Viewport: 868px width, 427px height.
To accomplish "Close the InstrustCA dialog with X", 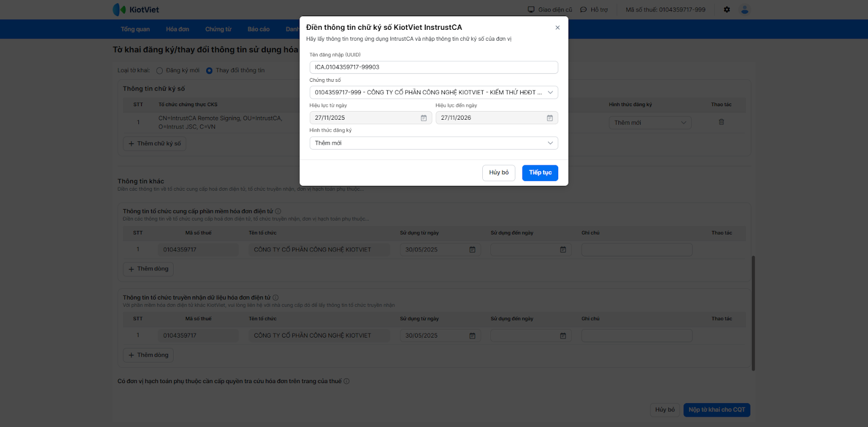I will click(x=558, y=28).
